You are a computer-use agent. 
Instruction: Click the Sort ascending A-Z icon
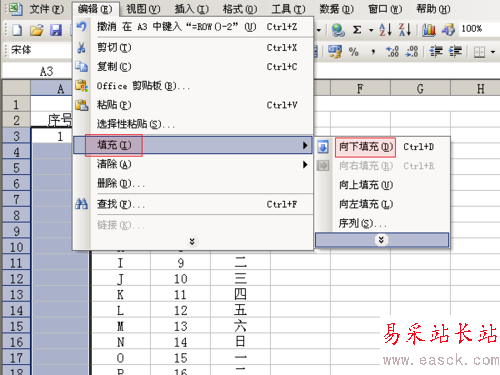point(386,30)
